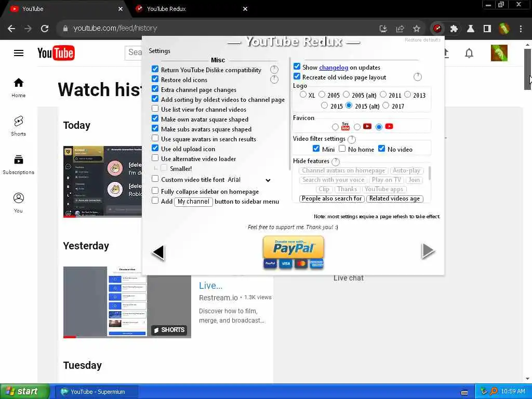Click the install app icon in address bar
Screen dimensions: 532x399
383,29
